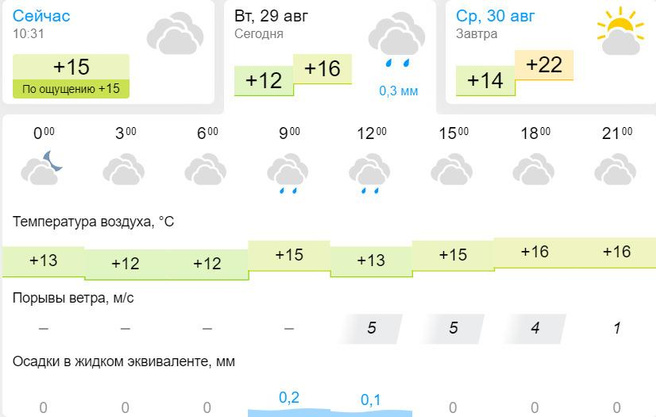Click the wind gust value 5 at 12:00
Viewport: 656px width, 417px height.
pos(370,327)
